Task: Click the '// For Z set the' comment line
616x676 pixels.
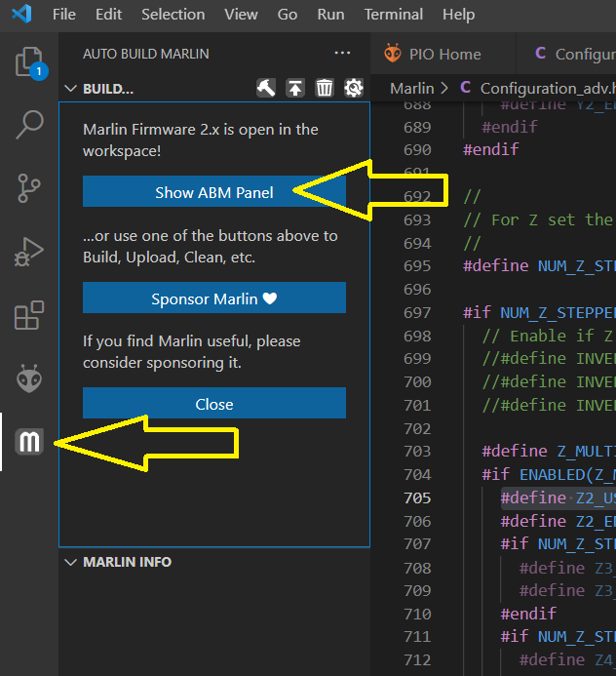Action: point(538,219)
